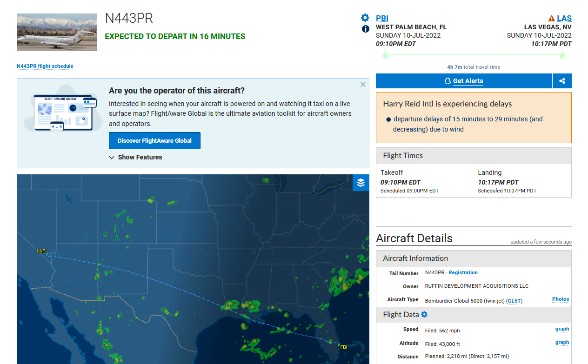Viewport: 588px width, 364px height.
Task: Click the '4h 7m total travel time' text
Action: pos(474,67)
